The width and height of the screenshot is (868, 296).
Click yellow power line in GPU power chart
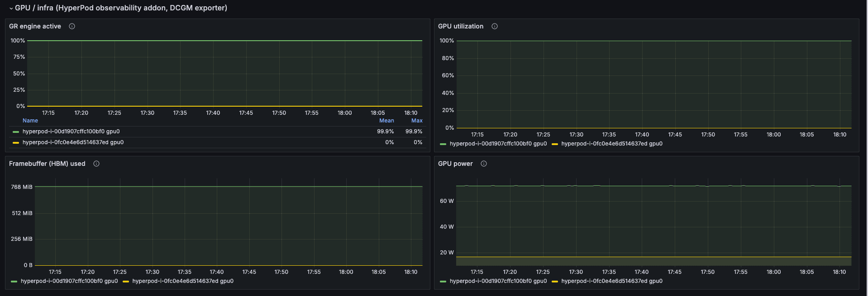(x=653, y=257)
